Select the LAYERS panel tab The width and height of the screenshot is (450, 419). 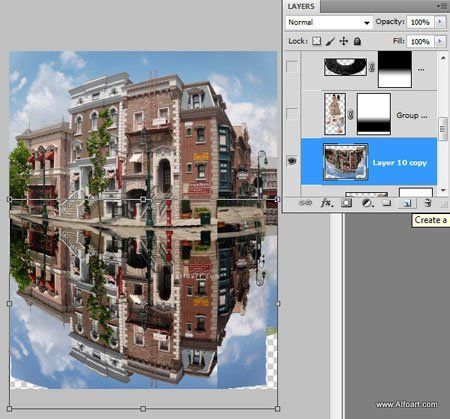(301, 6)
